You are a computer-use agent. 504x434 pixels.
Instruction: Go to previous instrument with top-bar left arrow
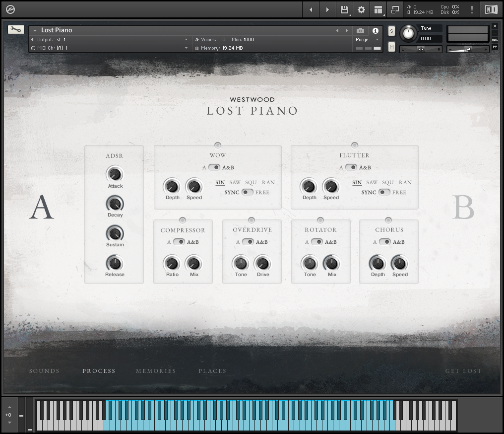click(x=311, y=10)
